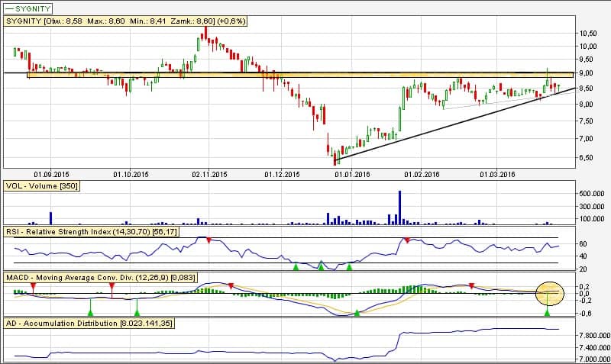This screenshot has height=364, width=611.
Task: Click leftmost green arrow in RSI panel
Action: click(x=296, y=266)
